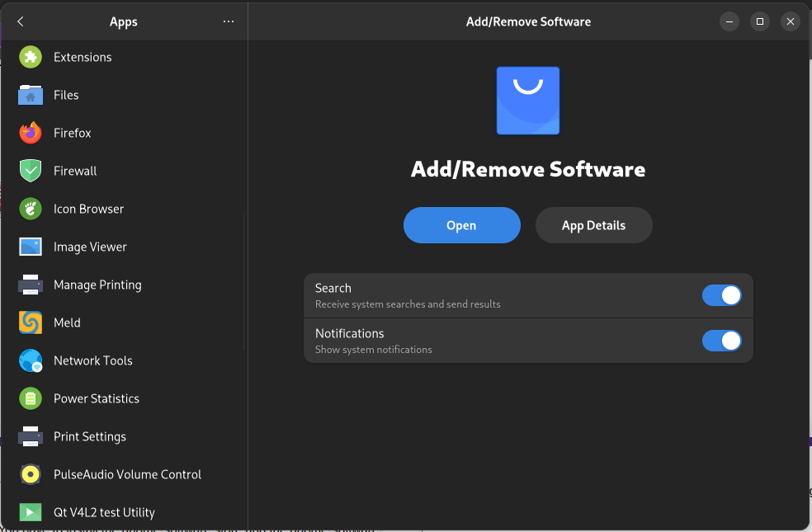Image resolution: width=812 pixels, height=532 pixels.
Task: Go back using the left chevron arrow
Action: coord(21,22)
